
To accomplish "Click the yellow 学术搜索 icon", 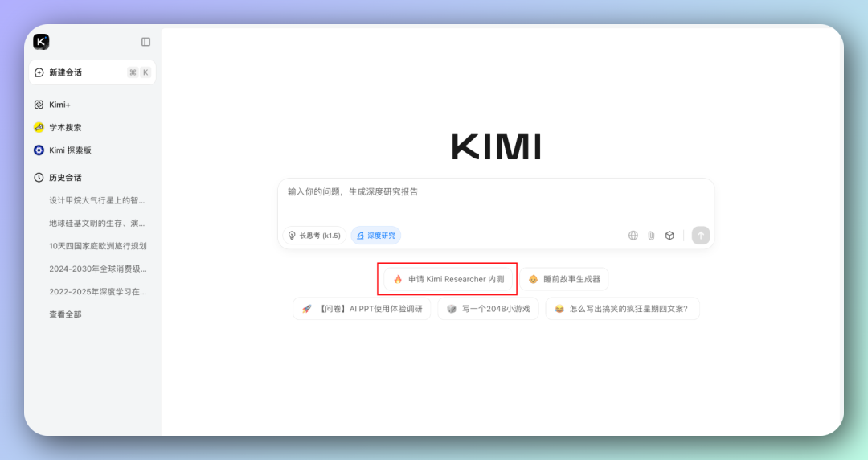I will tap(39, 128).
